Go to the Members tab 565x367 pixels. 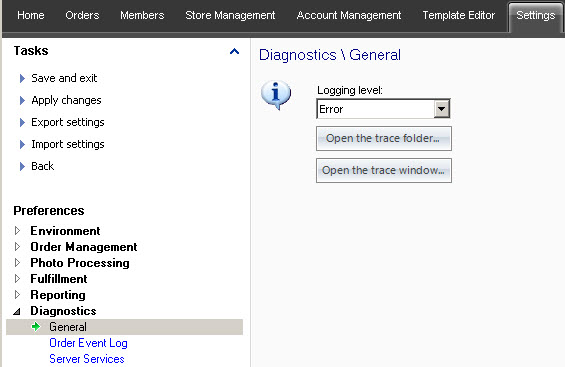pos(142,15)
